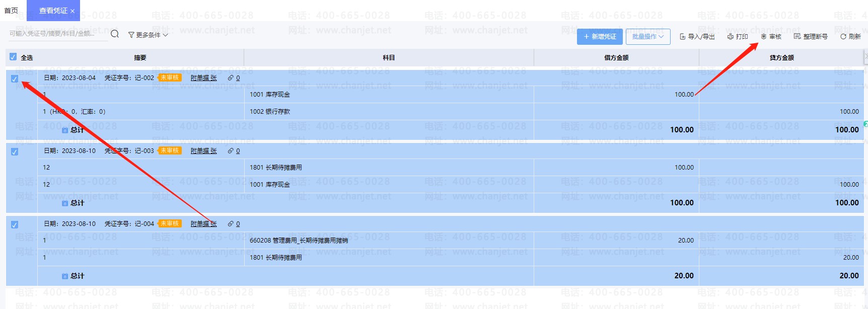This screenshot has width=868, height=309.
Task: Click 未审核 badge on voucher 记-002
Action: point(170,78)
